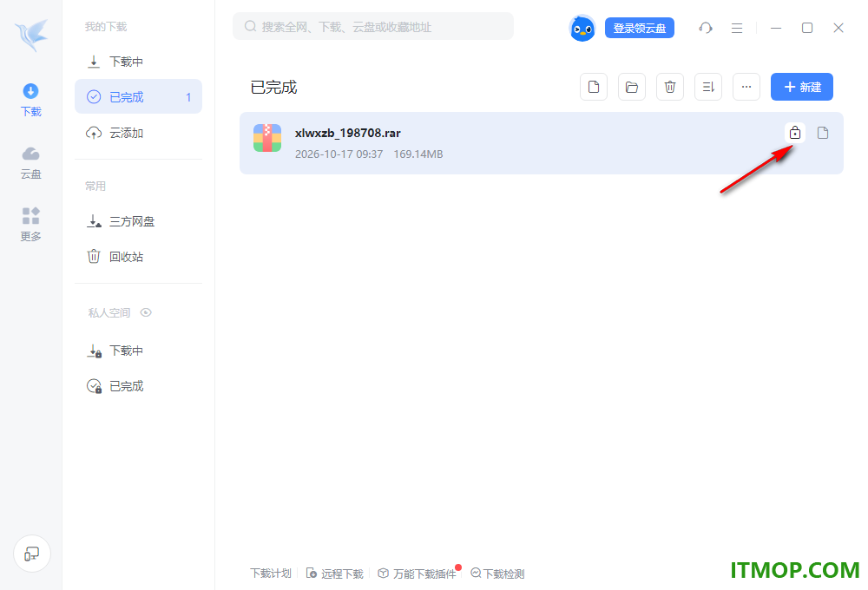868x590 pixels.
Task: Click the Xunlei bird logo
Action: click(31, 35)
